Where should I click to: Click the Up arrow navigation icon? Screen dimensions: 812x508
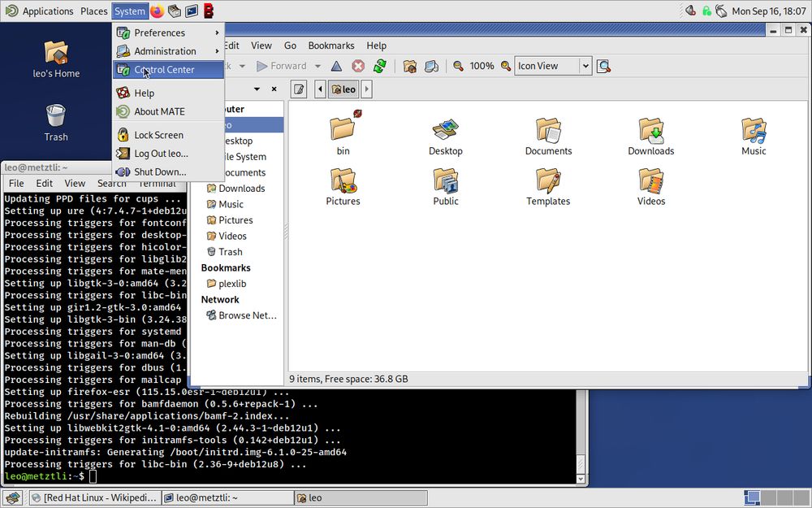pyautogui.click(x=336, y=66)
